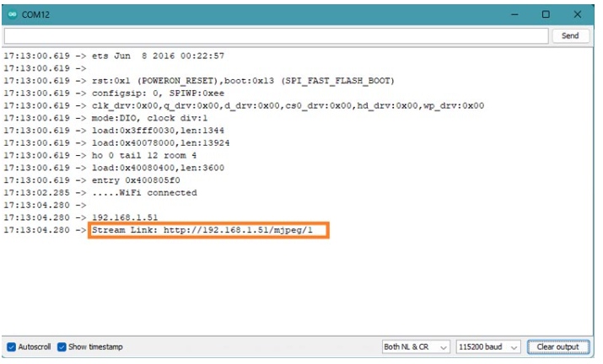
Task: Click the 192.168.1.51 IP address line
Action: [123, 217]
